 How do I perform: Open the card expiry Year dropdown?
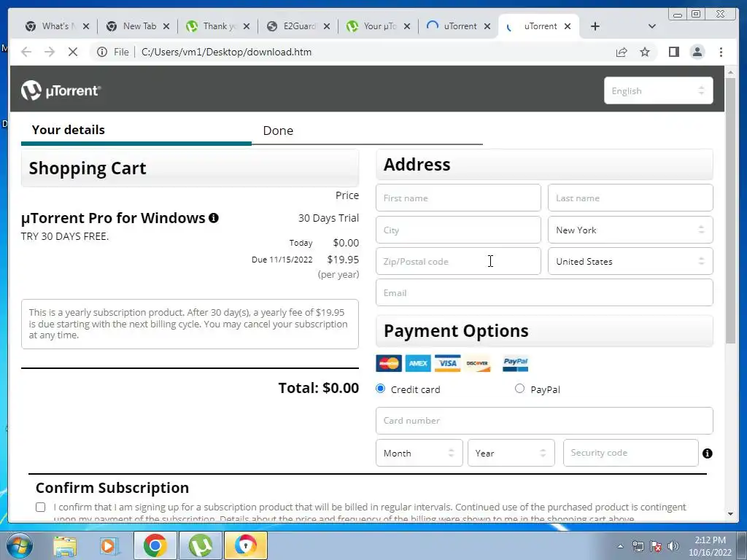click(x=511, y=453)
